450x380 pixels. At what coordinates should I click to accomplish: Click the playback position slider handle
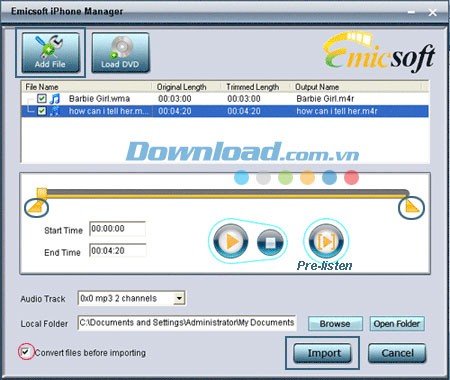pyautogui.click(x=42, y=192)
